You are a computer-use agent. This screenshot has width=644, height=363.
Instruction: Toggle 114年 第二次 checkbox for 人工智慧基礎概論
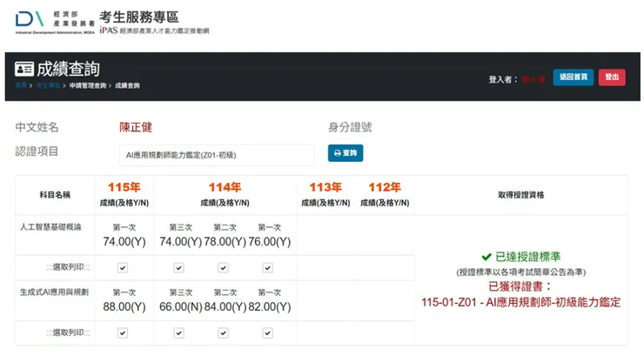223,268
